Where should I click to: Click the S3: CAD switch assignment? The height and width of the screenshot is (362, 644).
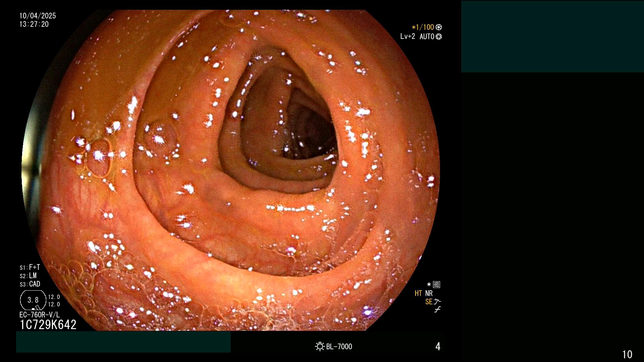pos(30,284)
